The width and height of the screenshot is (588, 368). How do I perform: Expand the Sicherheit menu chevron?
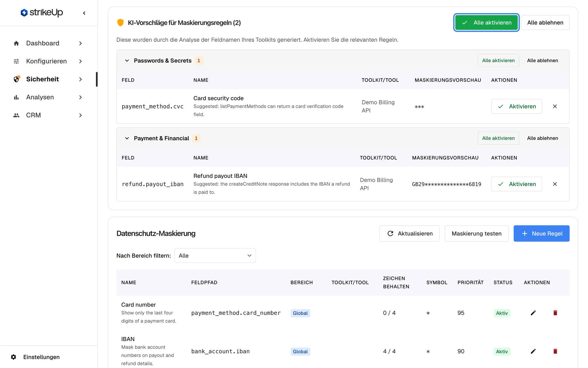(80, 79)
